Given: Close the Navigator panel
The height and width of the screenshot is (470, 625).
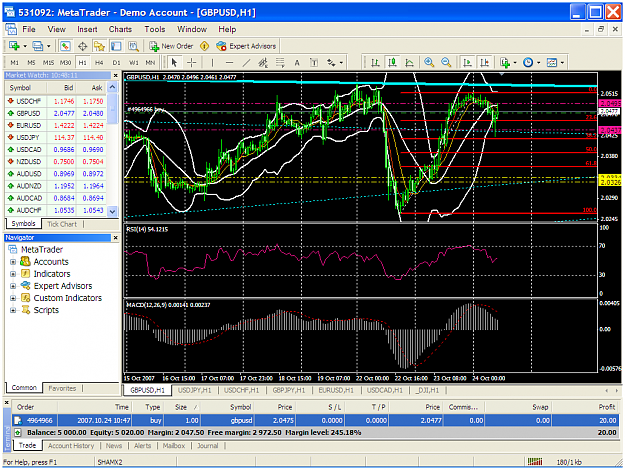Looking at the screenshot, I should point(116,238).
